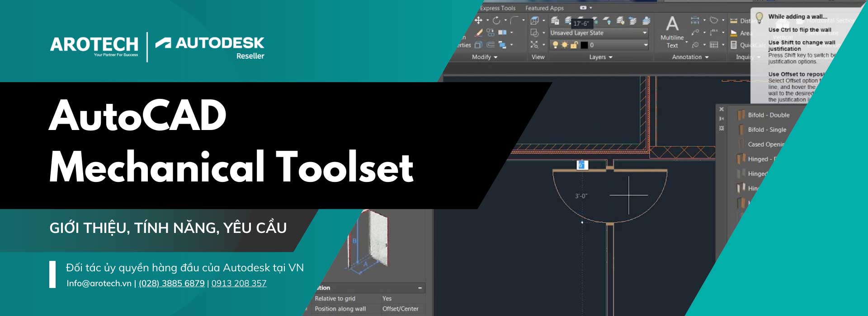This screenshot has height=316, width=868.
Task: Select the Rotate tool in Modify panel
Action: click(x=496, y=20)
